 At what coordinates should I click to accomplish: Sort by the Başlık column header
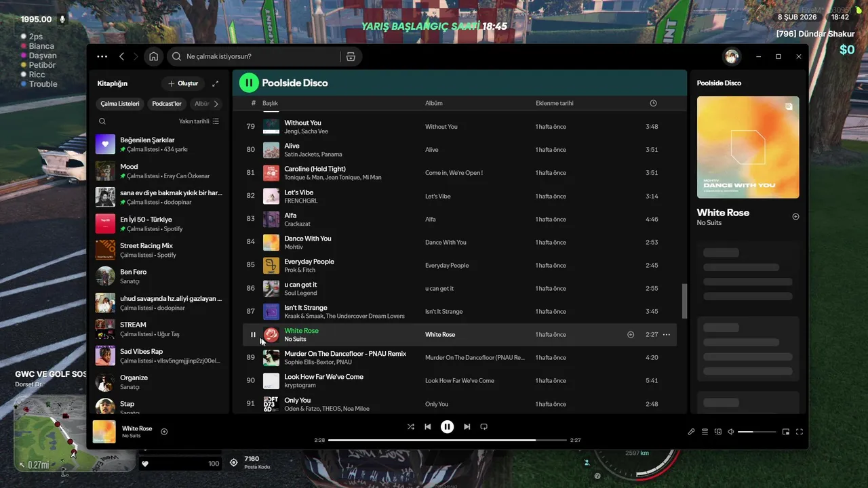pyautogui.click(x=270, y=103)
